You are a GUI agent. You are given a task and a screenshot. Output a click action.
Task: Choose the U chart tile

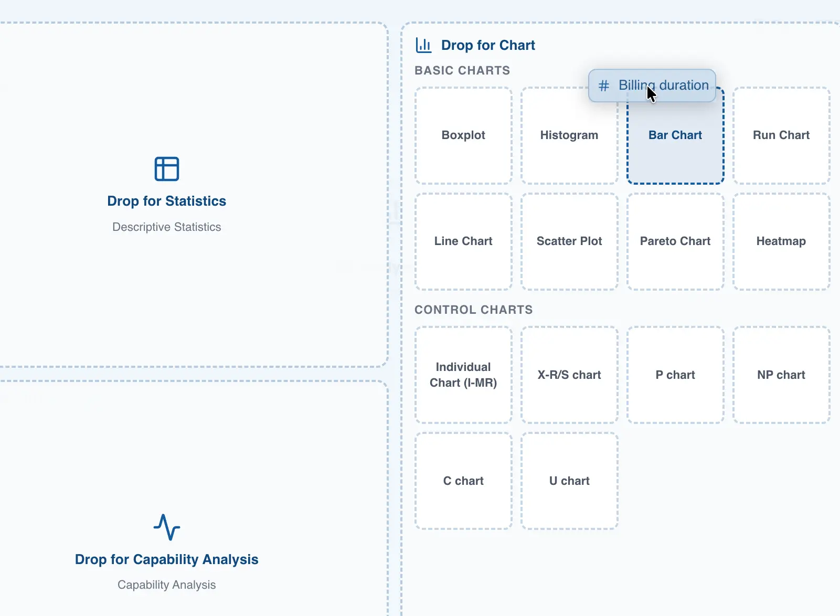tap(569, 481)
